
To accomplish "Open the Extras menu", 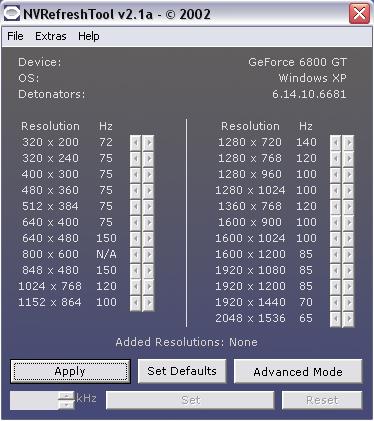I will [x=51, y=36].
